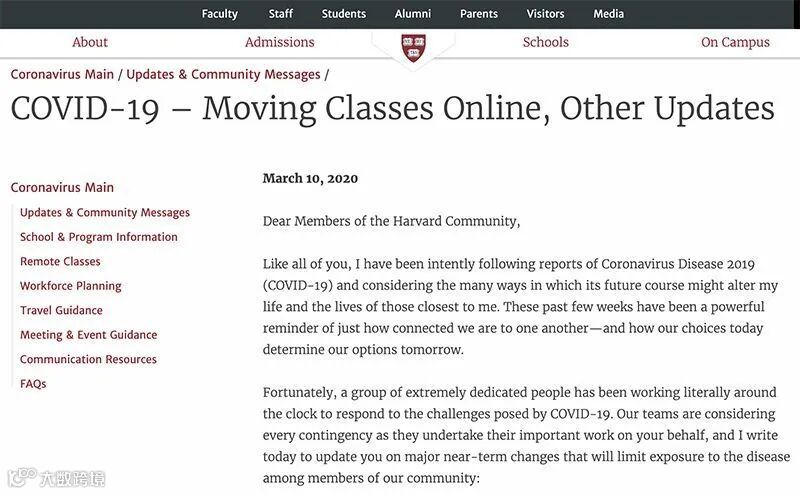Open the Alumni page
Viewport: 800px width, 494px height.
[413, 14]
